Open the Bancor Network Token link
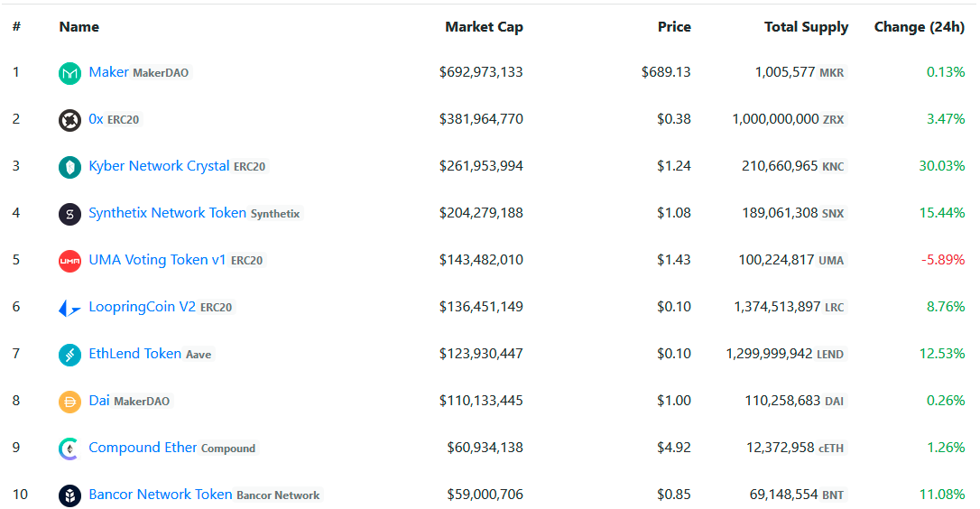 [x=161, y=494]
